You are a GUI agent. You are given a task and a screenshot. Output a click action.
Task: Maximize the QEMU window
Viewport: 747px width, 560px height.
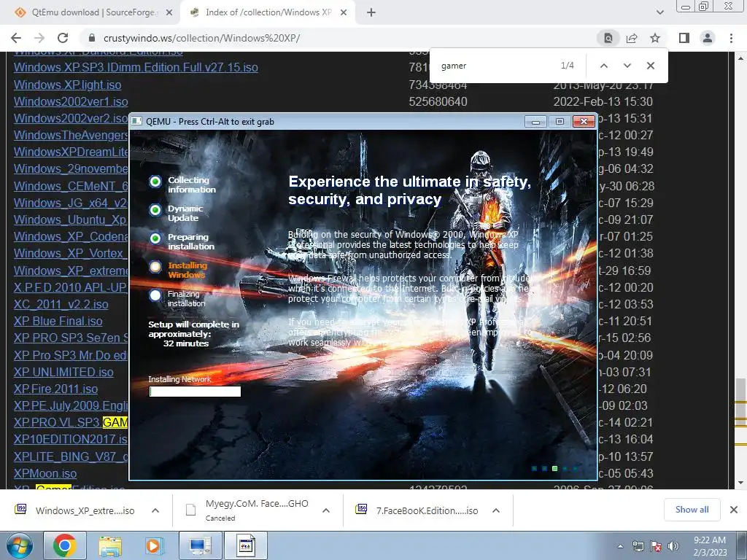(560, 122)
